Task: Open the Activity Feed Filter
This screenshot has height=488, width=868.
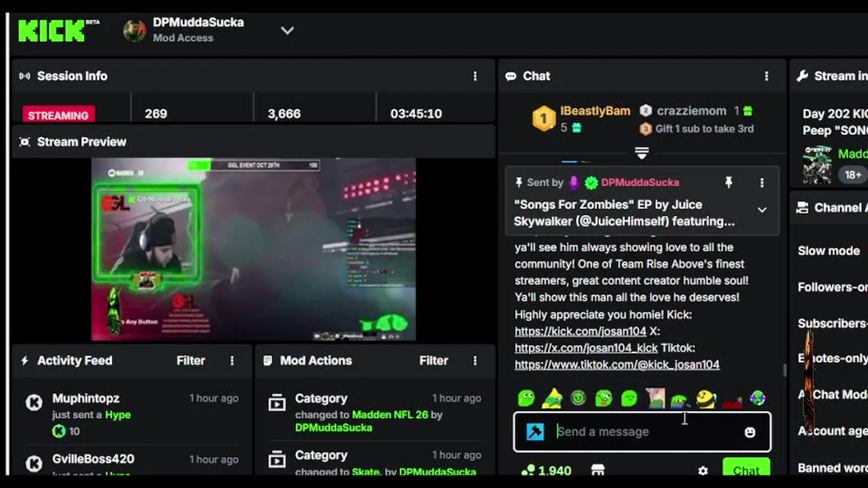Action: pyautogui.click(x=191, y=361)
